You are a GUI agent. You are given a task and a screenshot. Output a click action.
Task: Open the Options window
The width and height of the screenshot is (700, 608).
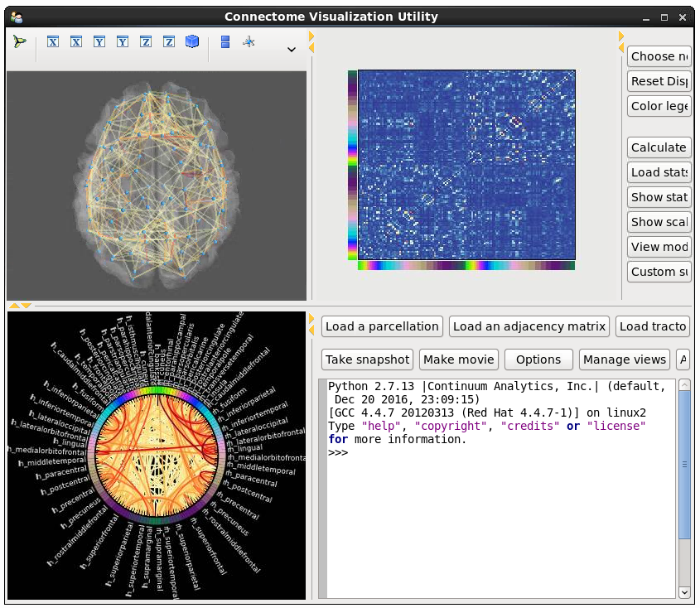click(x=538, y=359)
